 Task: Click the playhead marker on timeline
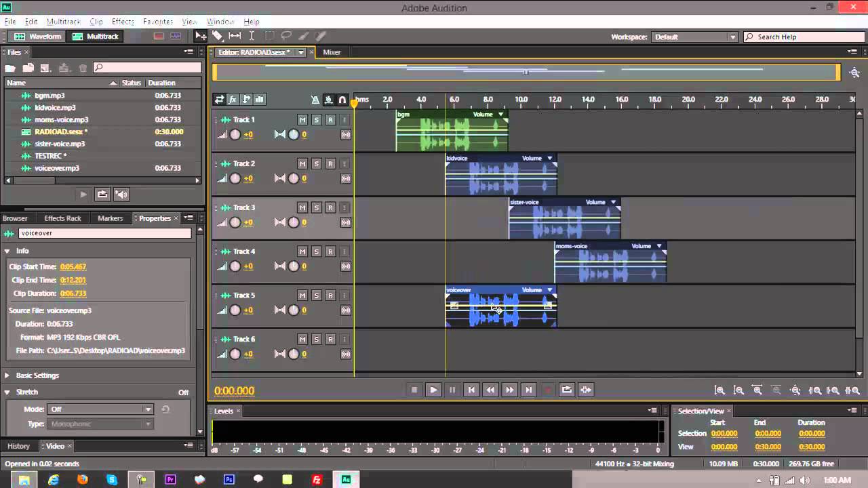point(354,102)
